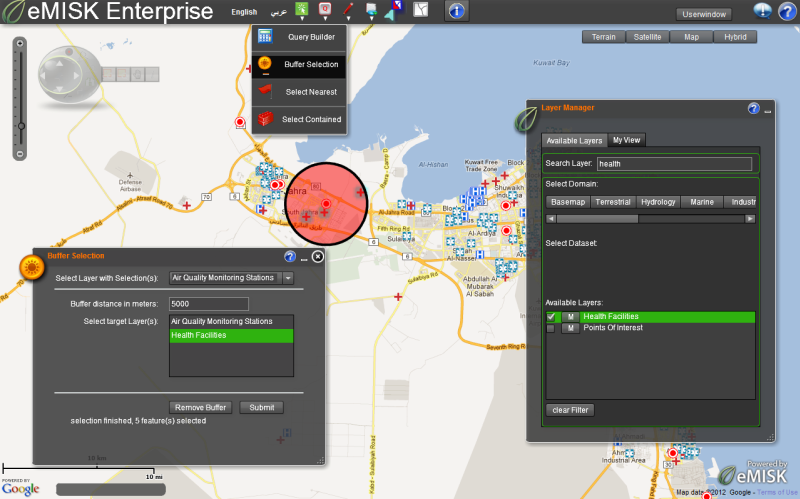800x499 pixels.
Task: Click the hand pan tool on navigator
Action: (x=137, y=74)
